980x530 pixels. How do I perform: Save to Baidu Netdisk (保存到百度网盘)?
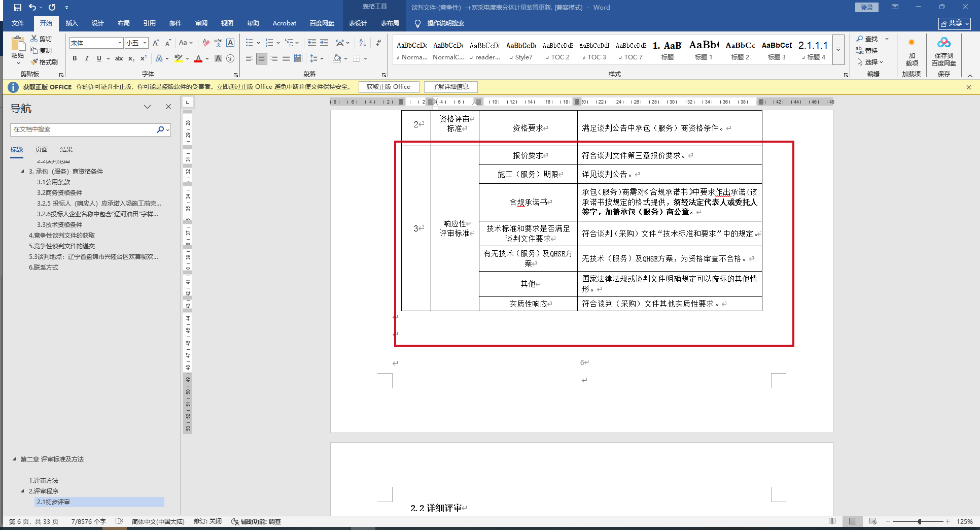point(944,51)
